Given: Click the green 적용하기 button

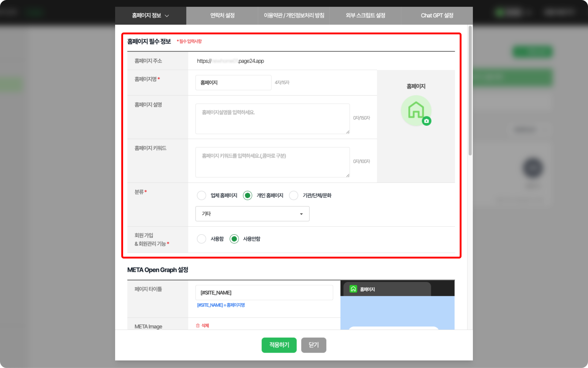Looking at the screenshot, I should click(279, 345).
